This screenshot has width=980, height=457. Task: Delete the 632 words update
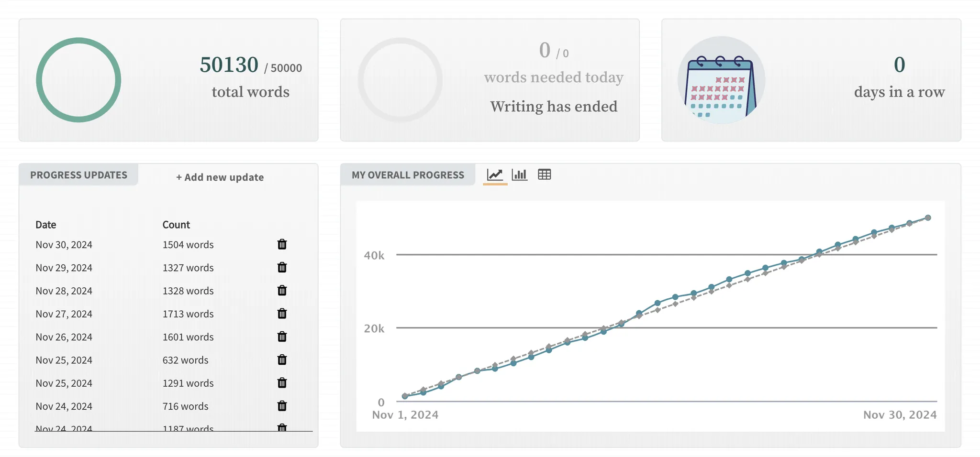pos(282,359)
